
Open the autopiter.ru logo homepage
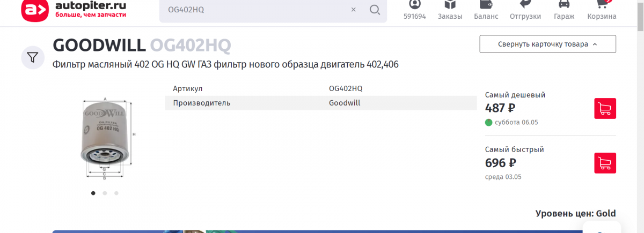click(x=74, y=10)
